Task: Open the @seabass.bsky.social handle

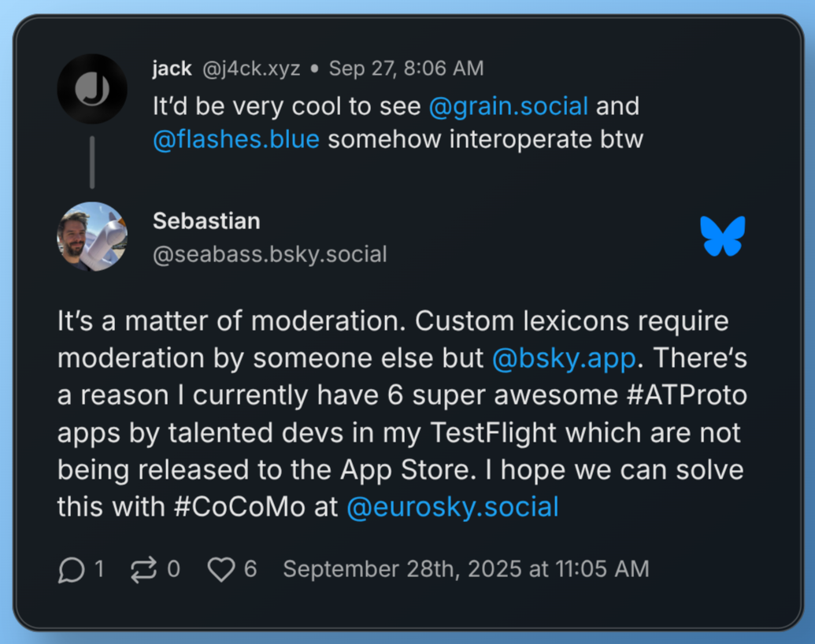Action: pos(269,254)
